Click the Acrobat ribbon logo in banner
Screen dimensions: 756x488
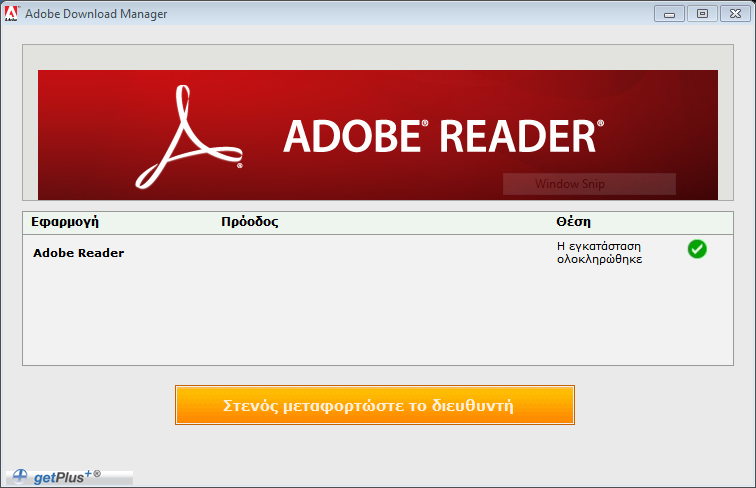point(189,137)
